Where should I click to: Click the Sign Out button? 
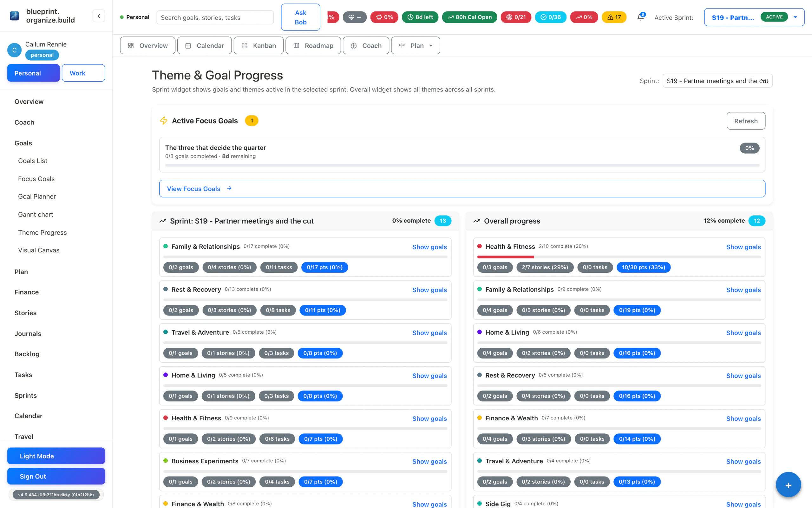pyautogui.click(x=56, y=476)
